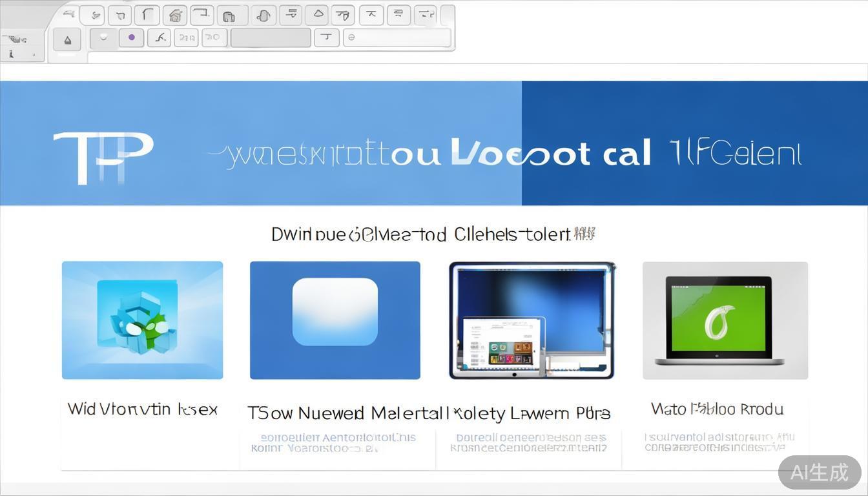868x496 pixels.
Task: Click the house icon in top toolbar
Action: tap(174, 15)
